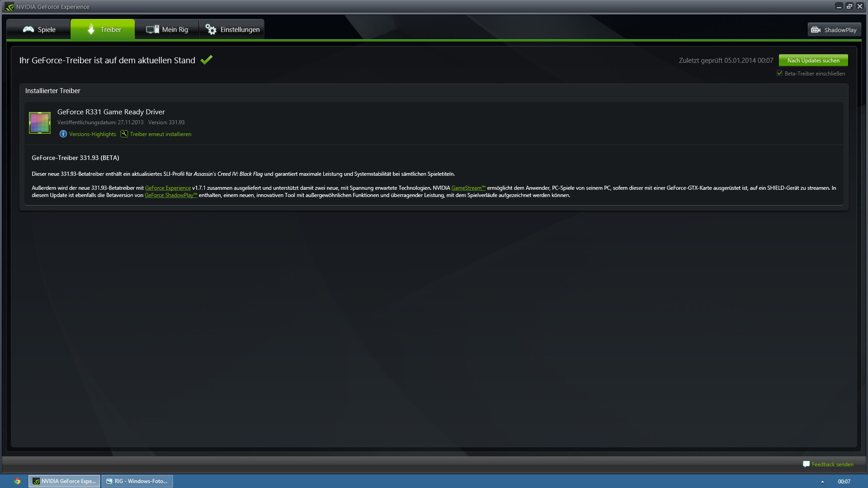
Task: Click the Einstellungen gear icon
Action: (211, 29)
